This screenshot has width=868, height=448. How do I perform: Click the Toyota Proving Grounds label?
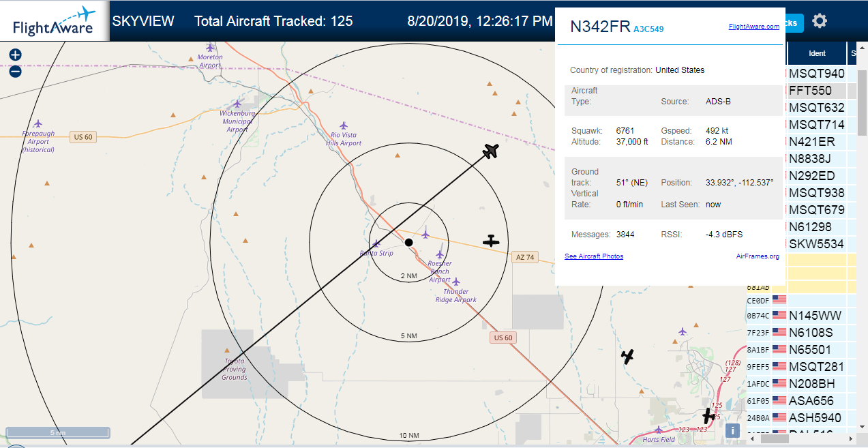click(x=234, y=369)
